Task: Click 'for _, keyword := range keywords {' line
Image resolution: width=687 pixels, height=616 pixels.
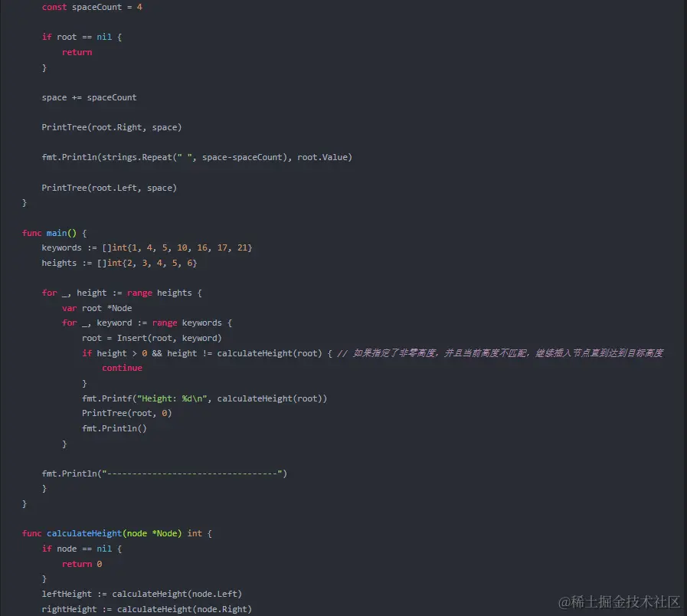Action: pos(147,323)
